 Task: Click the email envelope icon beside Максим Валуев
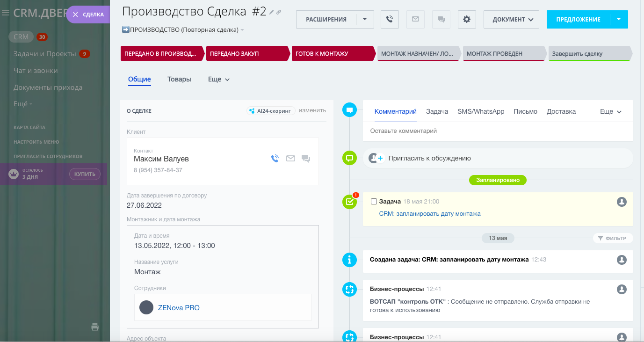click(x=290, y=159)
